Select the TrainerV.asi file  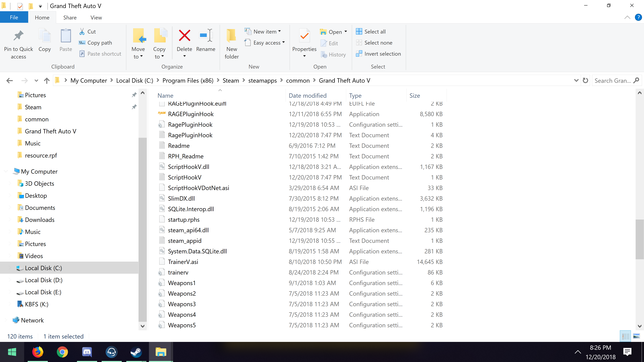click(x=183, y=262)
